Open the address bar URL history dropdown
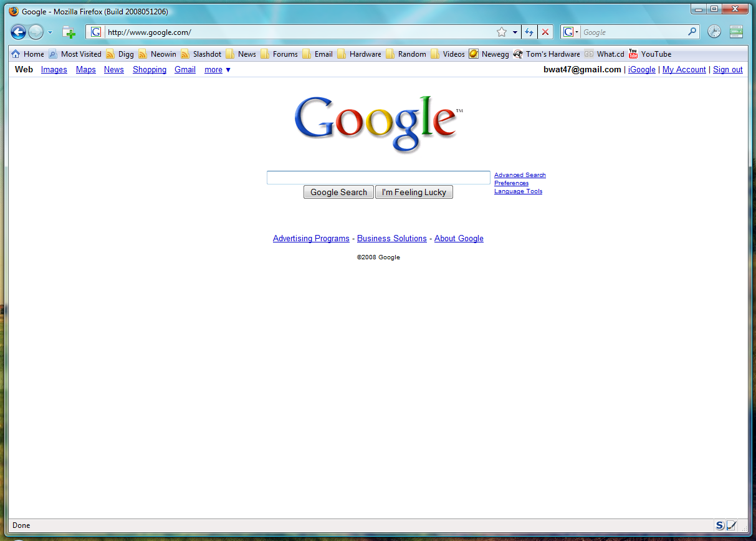The height and width of the screenshot is (541, 756). [515, 32]
